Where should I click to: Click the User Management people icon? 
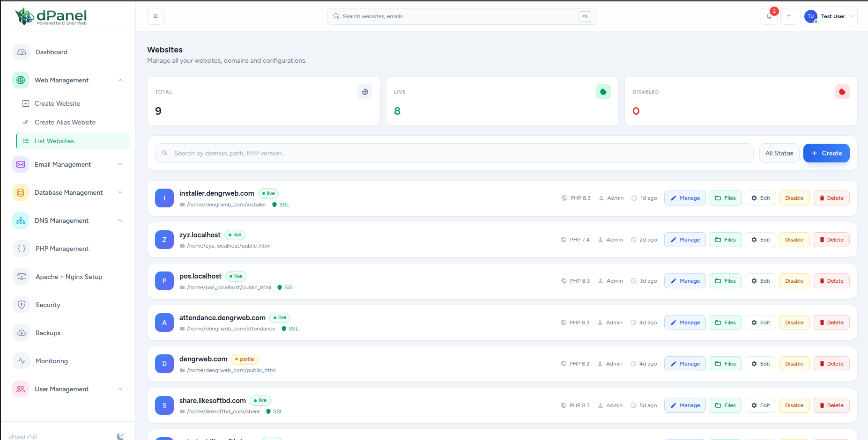click(21, 389)
